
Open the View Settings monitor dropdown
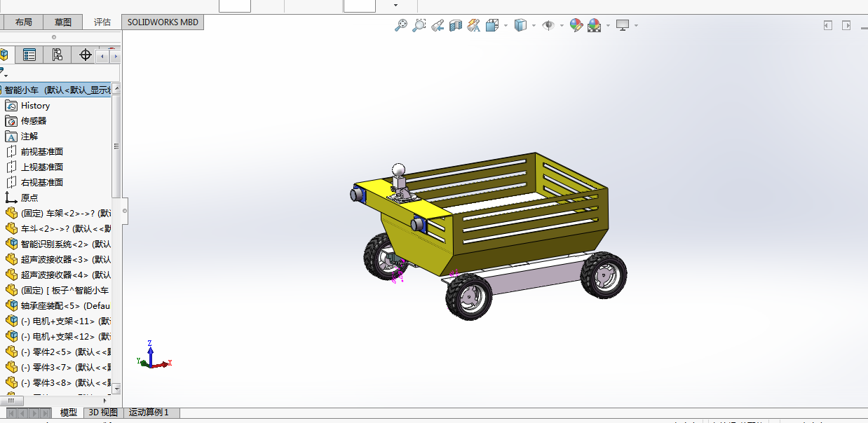[636, 25]
